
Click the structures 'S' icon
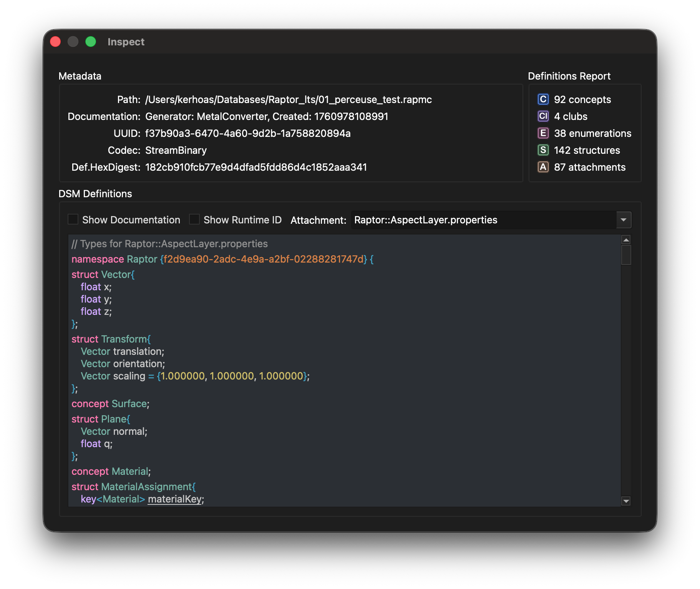(x=543, y=150)
